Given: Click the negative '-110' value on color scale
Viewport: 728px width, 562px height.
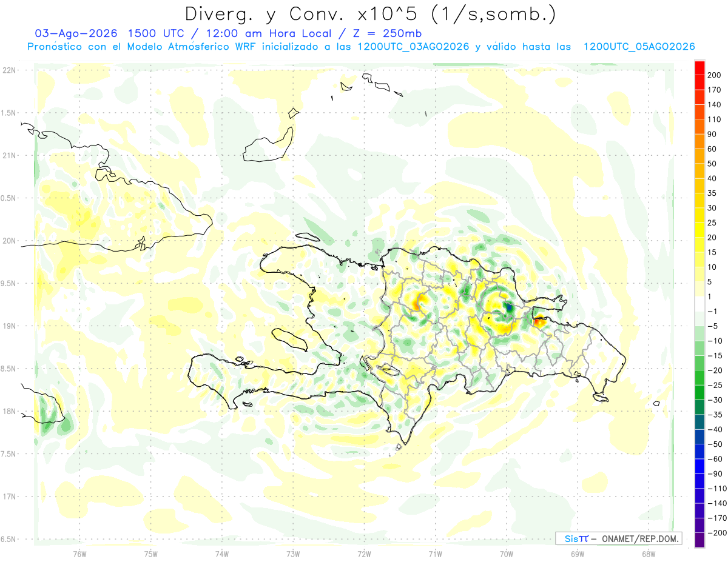Looking at the screenshot, I should 716,489.
